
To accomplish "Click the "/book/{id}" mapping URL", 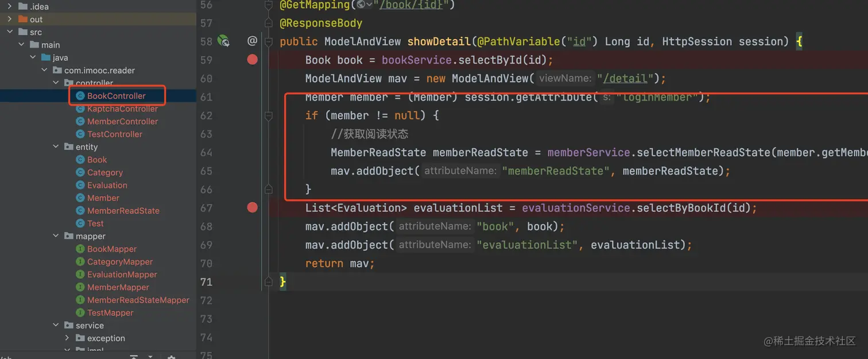I will click(x=411, y=5).
